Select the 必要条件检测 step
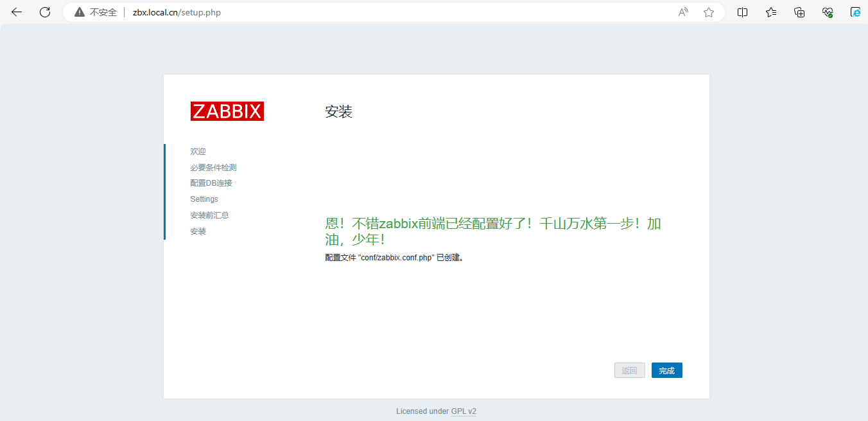This screenshot has height=421, width=868. click(x=213, y=168)
